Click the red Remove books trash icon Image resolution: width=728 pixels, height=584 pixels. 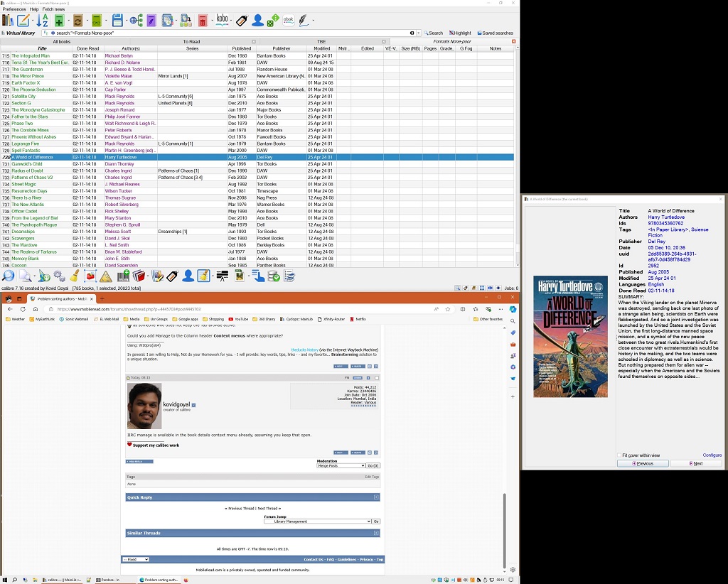pyautogui.click(x=203, y=20)
